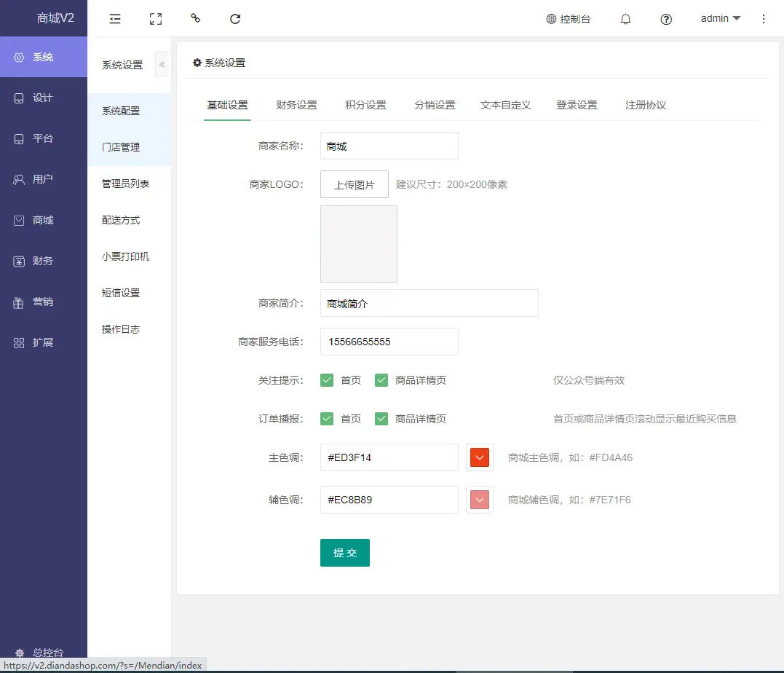784x673 pixels.
Task: Open the three-dot more options menu
Action: [764, 19]
